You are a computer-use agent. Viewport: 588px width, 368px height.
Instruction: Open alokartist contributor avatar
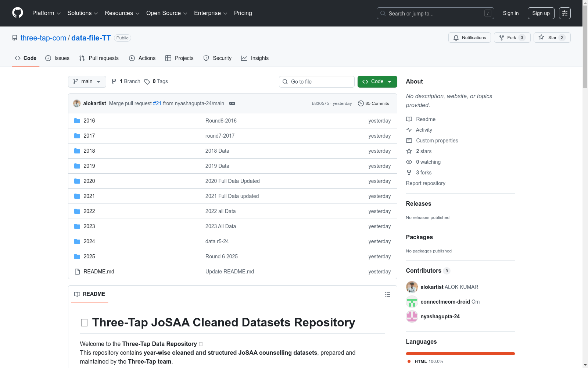click(x=412, y=287)
